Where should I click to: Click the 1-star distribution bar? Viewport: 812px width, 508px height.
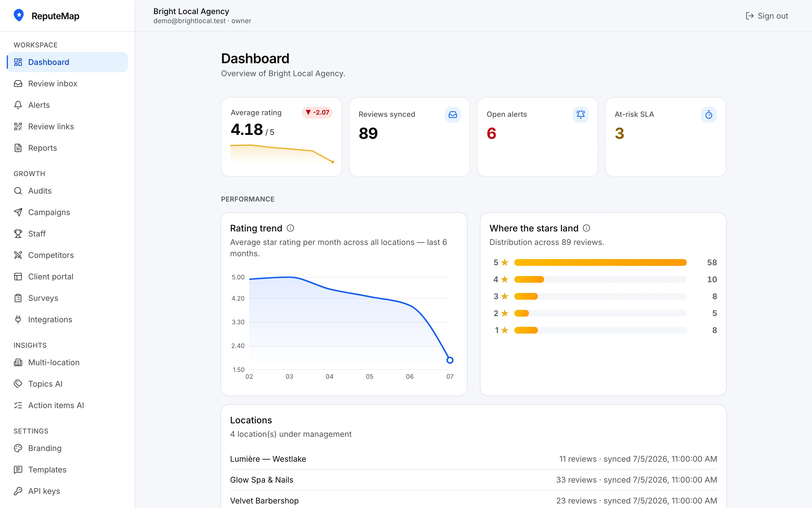[600, 330]
